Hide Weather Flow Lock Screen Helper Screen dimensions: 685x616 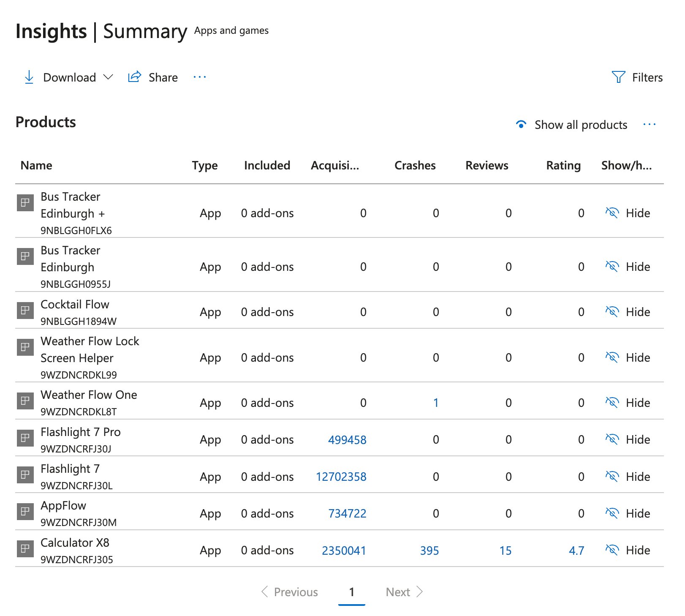tap(628, 357)
